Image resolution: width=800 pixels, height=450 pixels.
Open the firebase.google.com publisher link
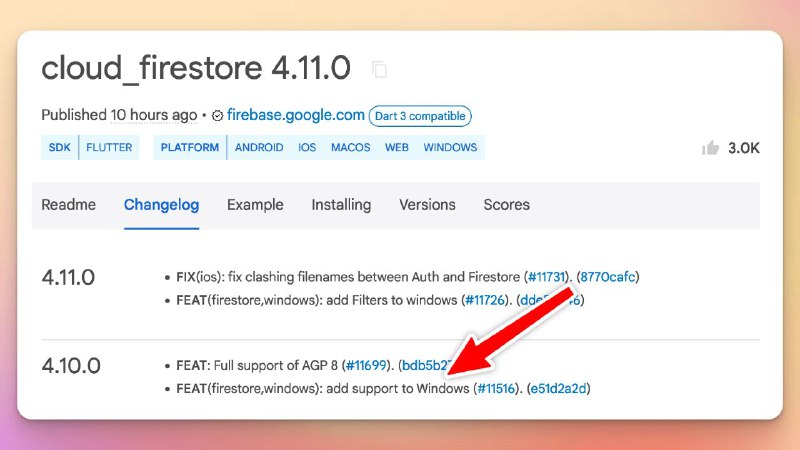point(295,115)
